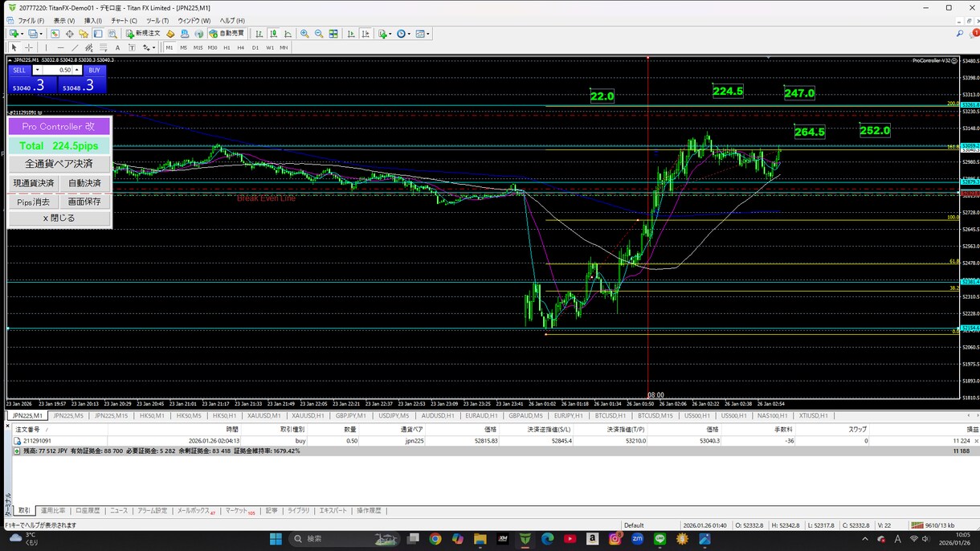This screenshot has height=551, width=980.
Task: Select the H1 timeframe button
Action: [227, 47]
